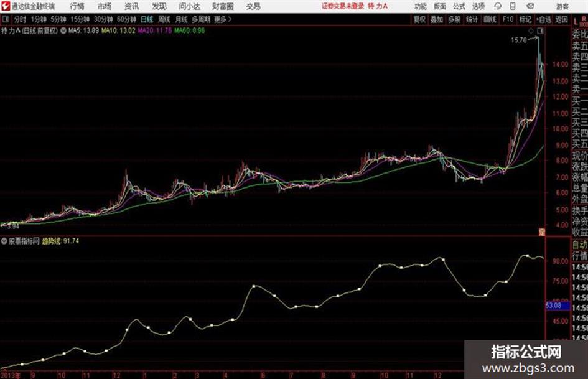The image size is (588, 379).
Task: Toggle the side panel icon above the chart
Action: click(540, 30)
